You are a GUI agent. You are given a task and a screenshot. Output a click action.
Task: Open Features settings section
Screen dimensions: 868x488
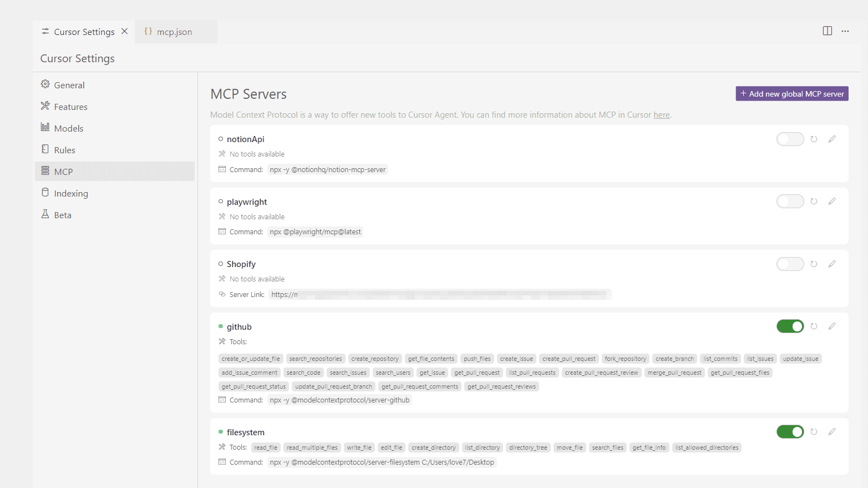115,107
